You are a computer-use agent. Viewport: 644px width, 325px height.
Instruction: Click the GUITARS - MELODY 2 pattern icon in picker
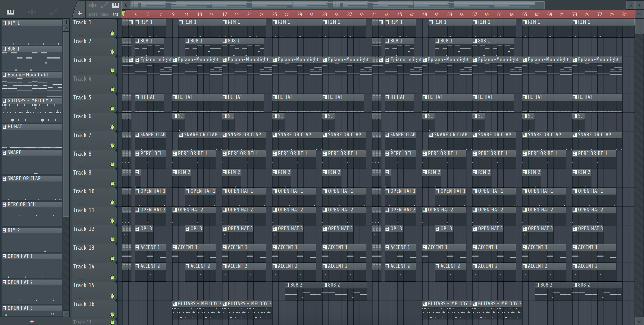pos(4,101)
